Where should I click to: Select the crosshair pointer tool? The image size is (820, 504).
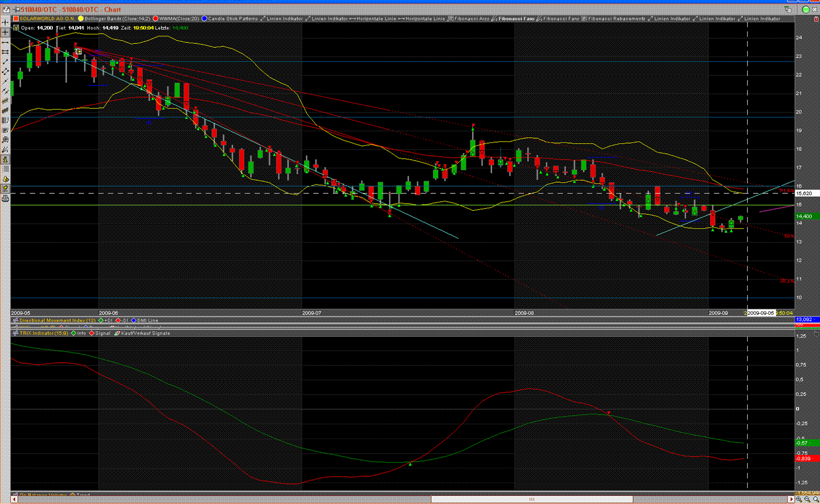(5, 22)
